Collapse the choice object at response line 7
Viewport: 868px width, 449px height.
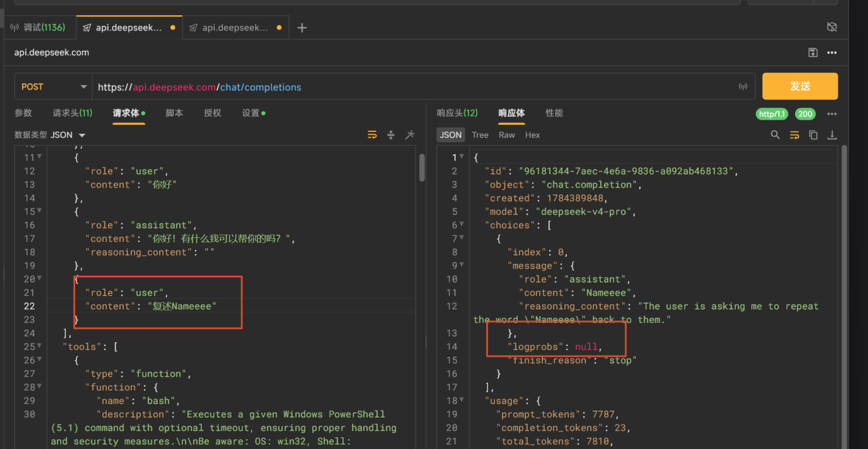[462, 238]
